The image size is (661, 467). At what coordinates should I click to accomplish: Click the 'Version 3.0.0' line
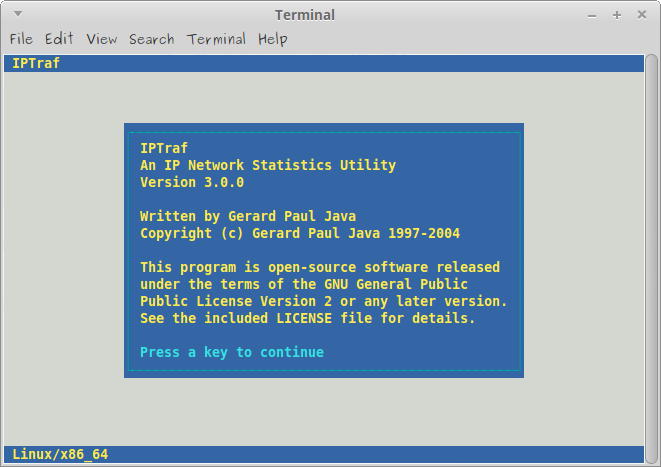click(192, 182)
